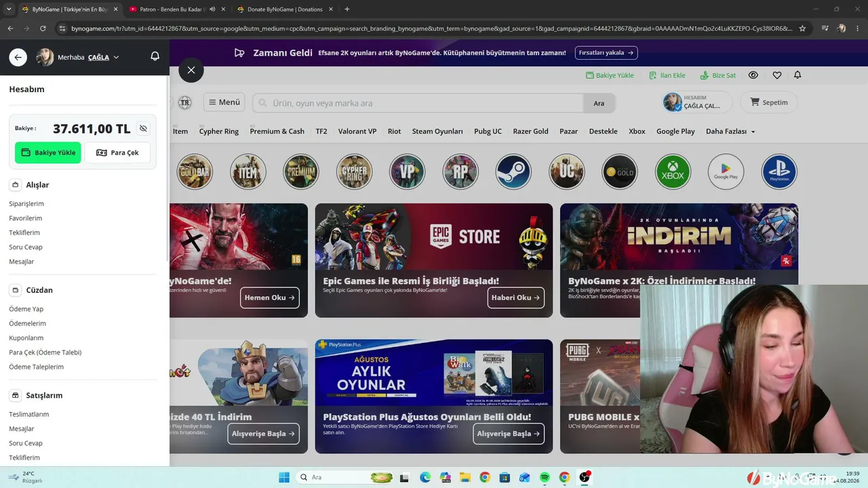Viewport: 868px width, 488px height.
Task: Select the Razer Gold category tab
Action: (531, 131)
